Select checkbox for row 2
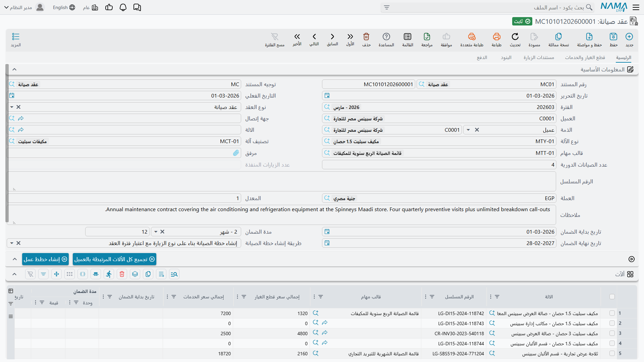The height and width of the screenshot is (362, 644). (612, 323)
